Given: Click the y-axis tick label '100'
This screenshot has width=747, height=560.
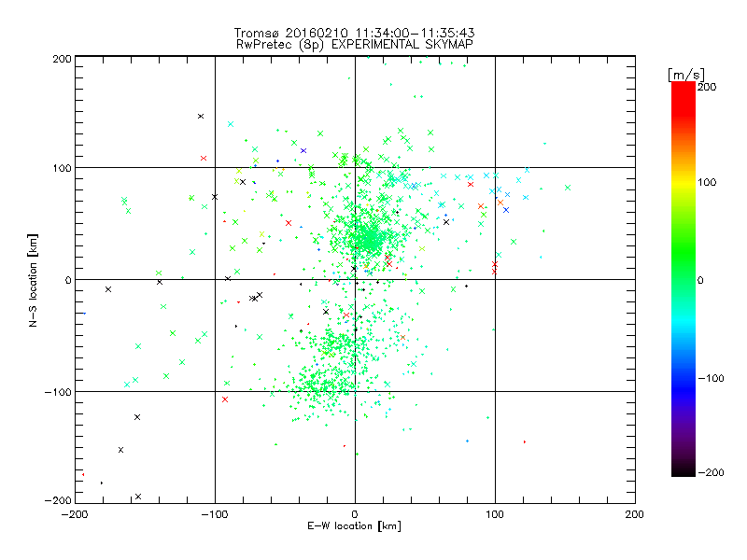Looking at the screenshot, I should (62, 168).
